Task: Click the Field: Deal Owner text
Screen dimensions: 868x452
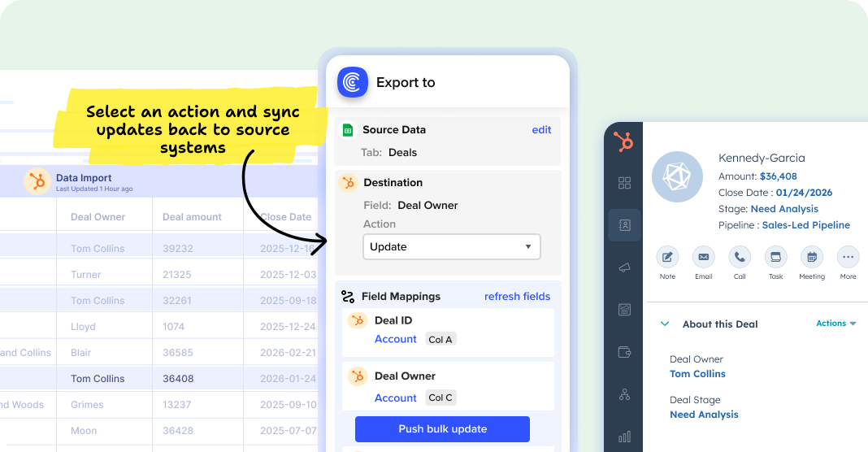Action: tap(410, 206)
